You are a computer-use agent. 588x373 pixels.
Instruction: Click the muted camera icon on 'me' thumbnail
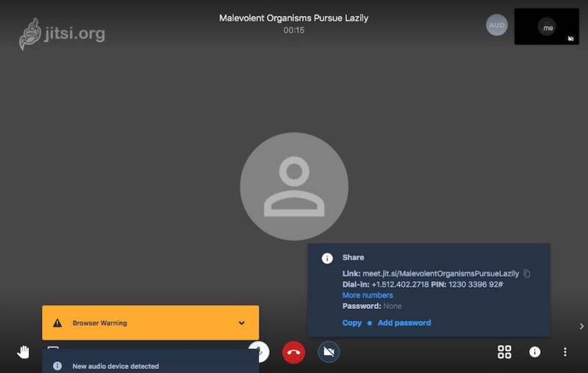[x=571, y=38]
